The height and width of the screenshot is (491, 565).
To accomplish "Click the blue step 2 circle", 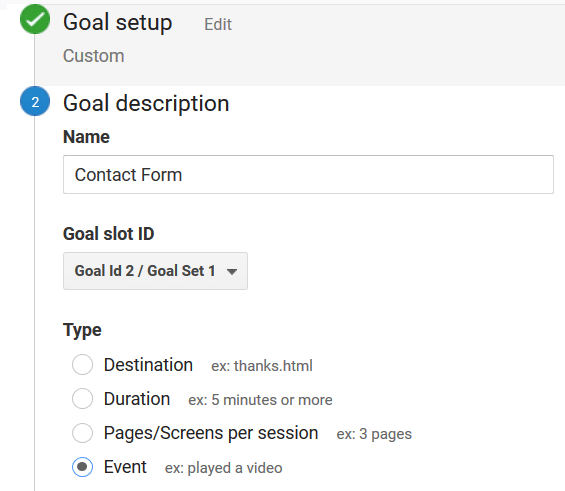I will tap(35, 101).
